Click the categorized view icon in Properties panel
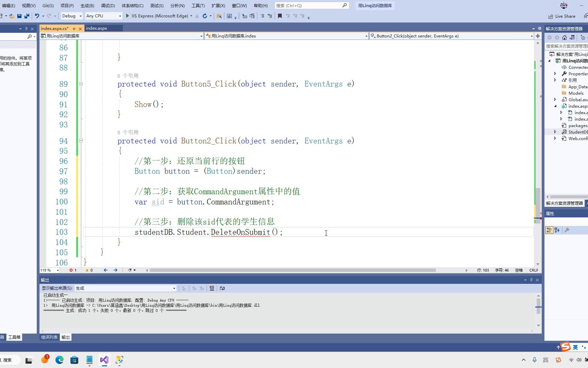 [x=549, y=230]
